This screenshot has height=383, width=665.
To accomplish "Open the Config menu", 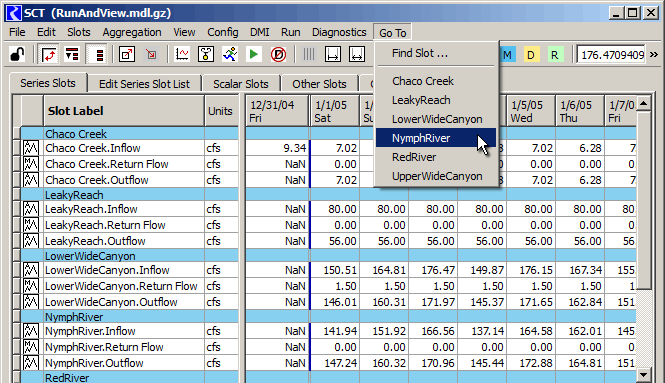I will 223,32.
